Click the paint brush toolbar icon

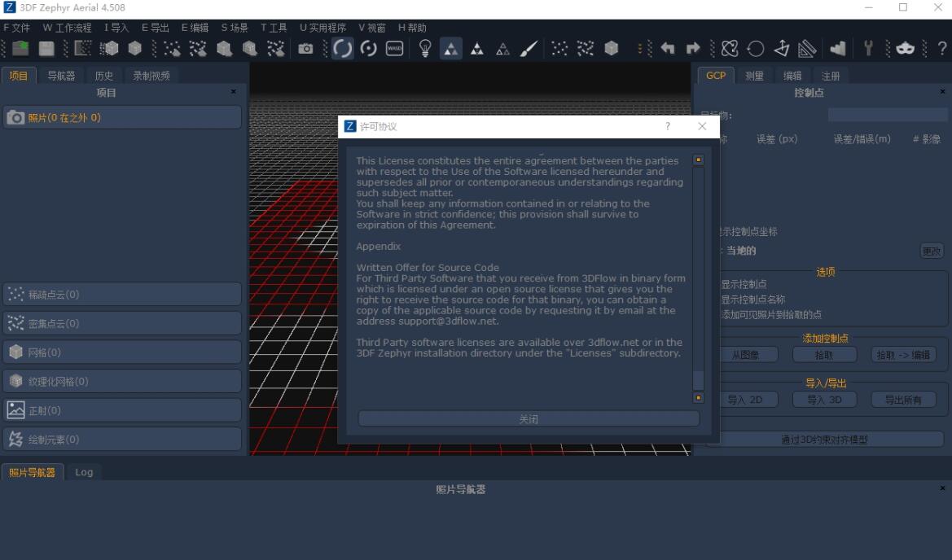coord(529,49)
